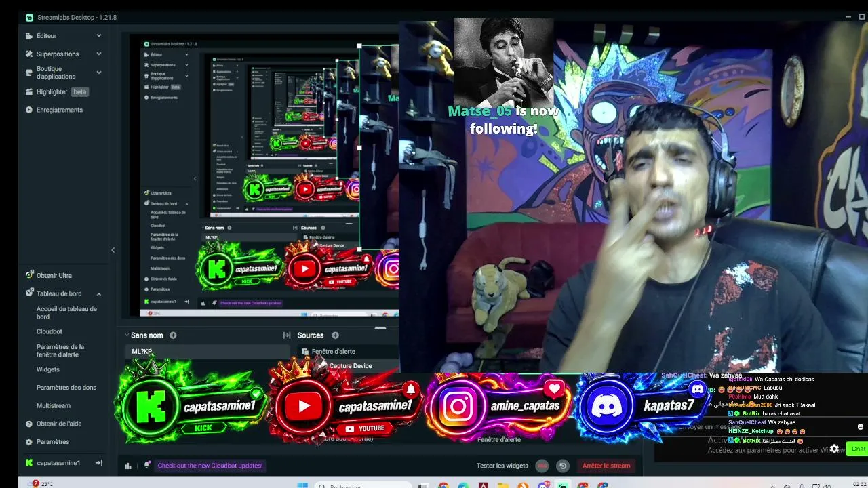Open Chrome from the taskbar
Screen dimensions: 868x488
(x=443, y=485)
